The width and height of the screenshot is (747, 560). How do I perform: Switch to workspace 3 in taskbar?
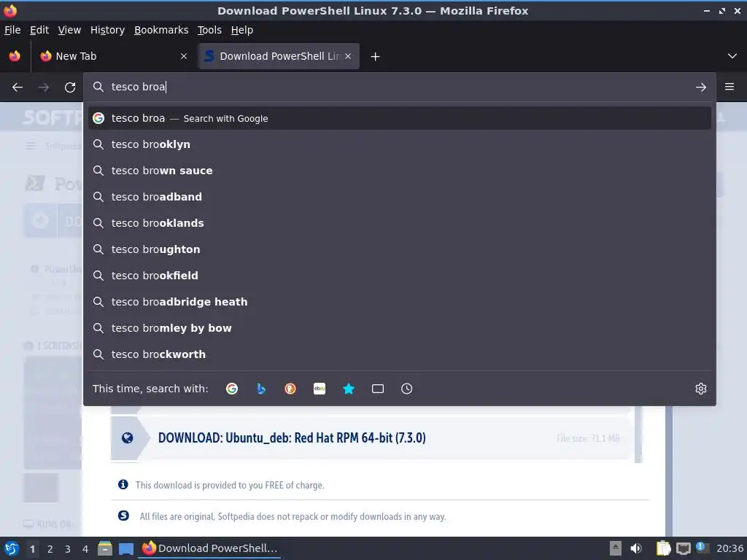[x=68, y=549]
